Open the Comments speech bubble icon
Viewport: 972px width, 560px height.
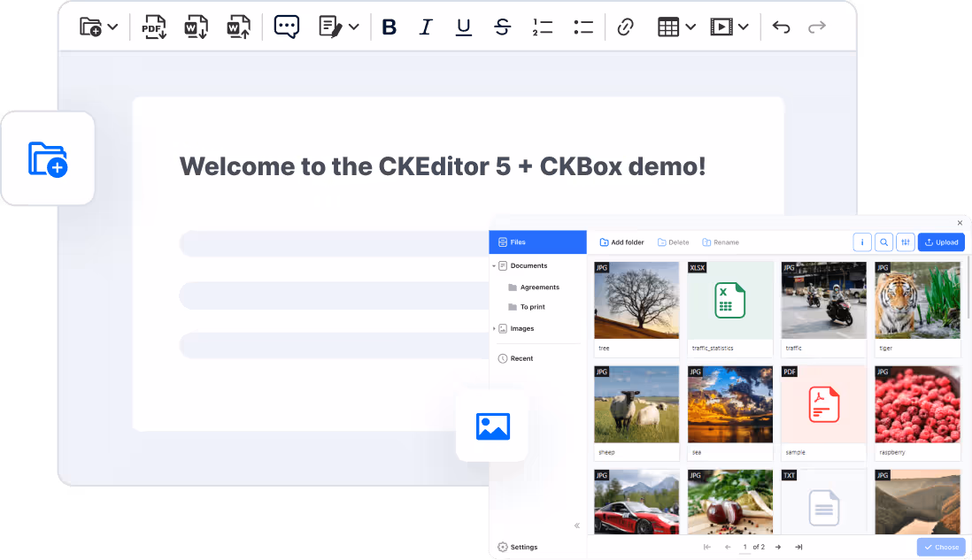287,27
